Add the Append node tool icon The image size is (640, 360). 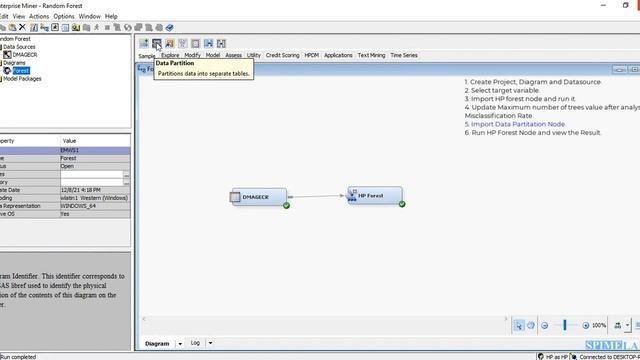pos(144,43)
